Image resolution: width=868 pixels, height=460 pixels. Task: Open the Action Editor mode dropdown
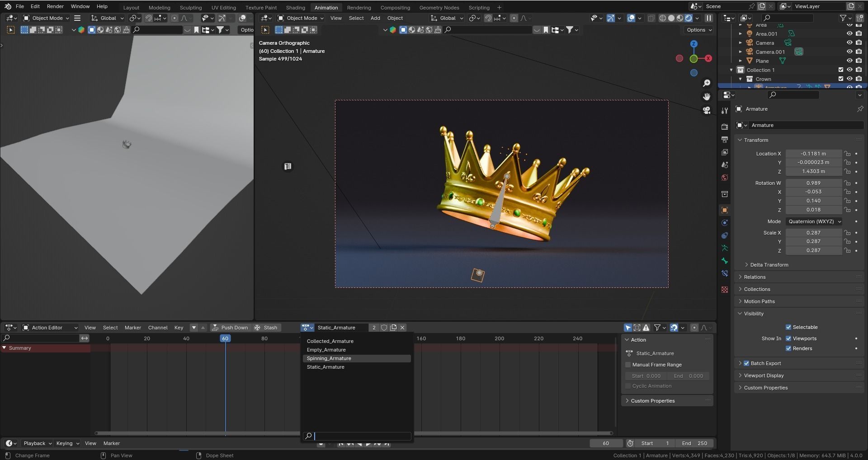(50, 328)
